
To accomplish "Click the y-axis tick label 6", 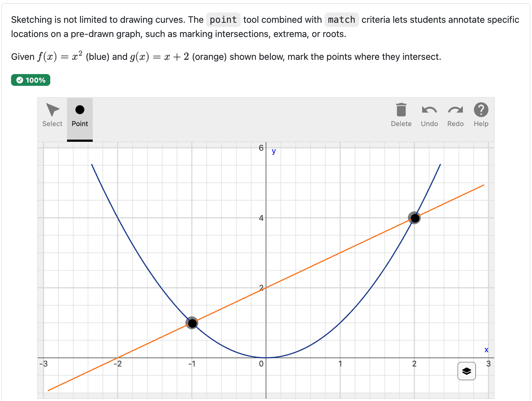I will coord(261,148).
